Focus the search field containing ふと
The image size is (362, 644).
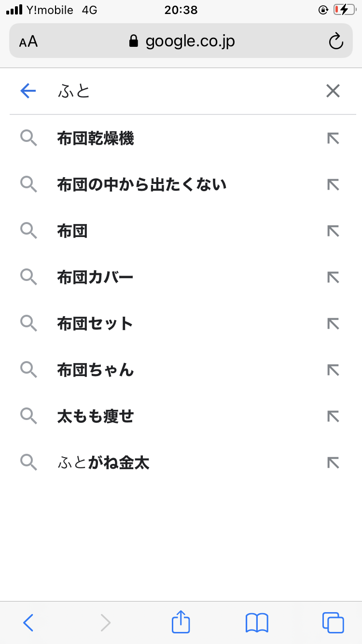(183, 91)
